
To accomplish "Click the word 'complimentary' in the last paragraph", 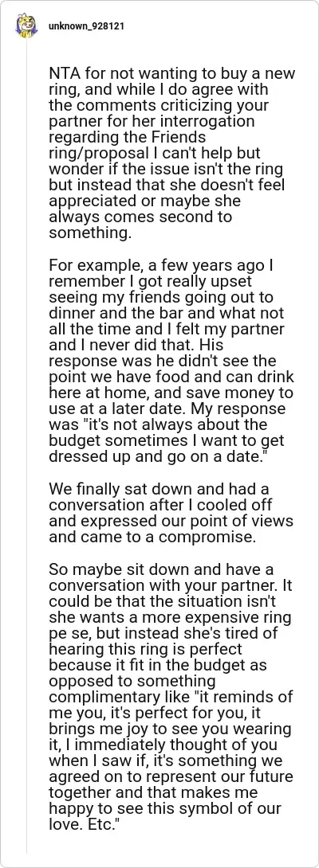I will click(x=93, y=696).
